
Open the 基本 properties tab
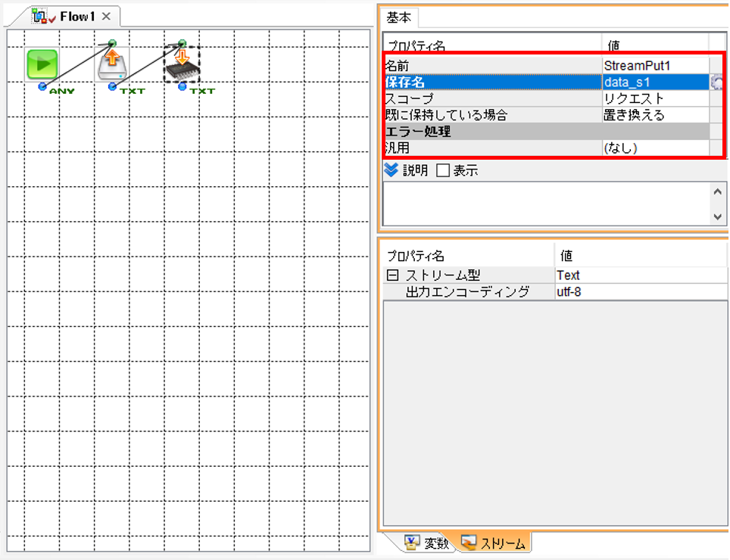pyautogui.click(x=399, y=17)
